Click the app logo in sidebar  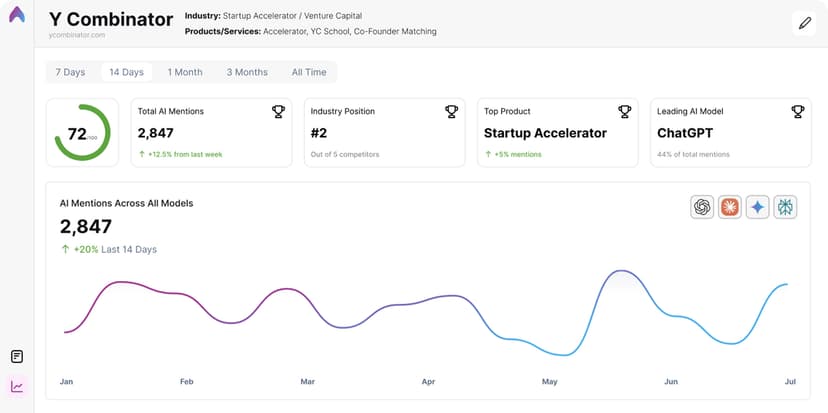pos(17,14)
